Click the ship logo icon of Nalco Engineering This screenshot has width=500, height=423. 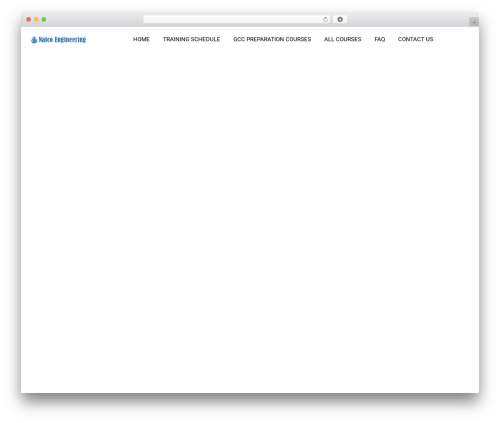(x=34, y=40)
